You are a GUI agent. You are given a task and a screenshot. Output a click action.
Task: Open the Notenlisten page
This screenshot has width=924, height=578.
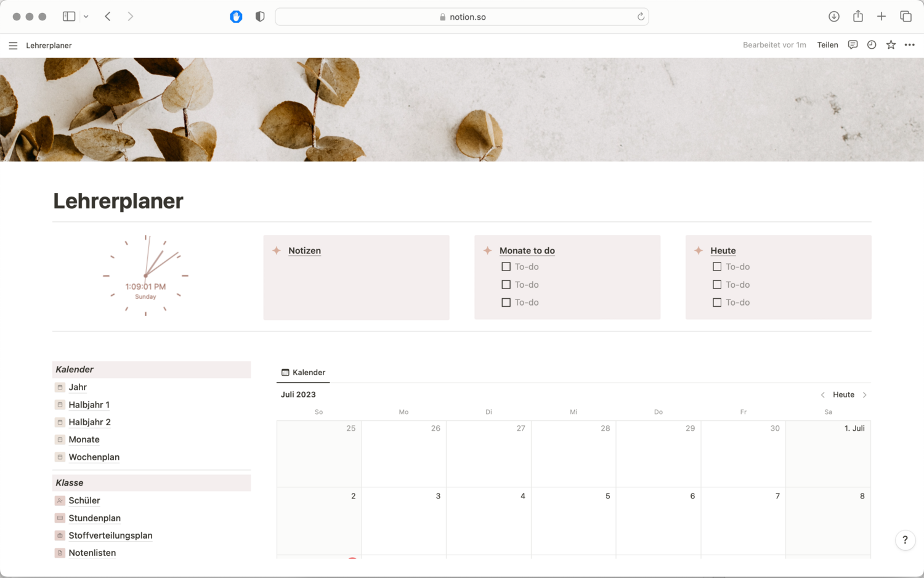92,553
